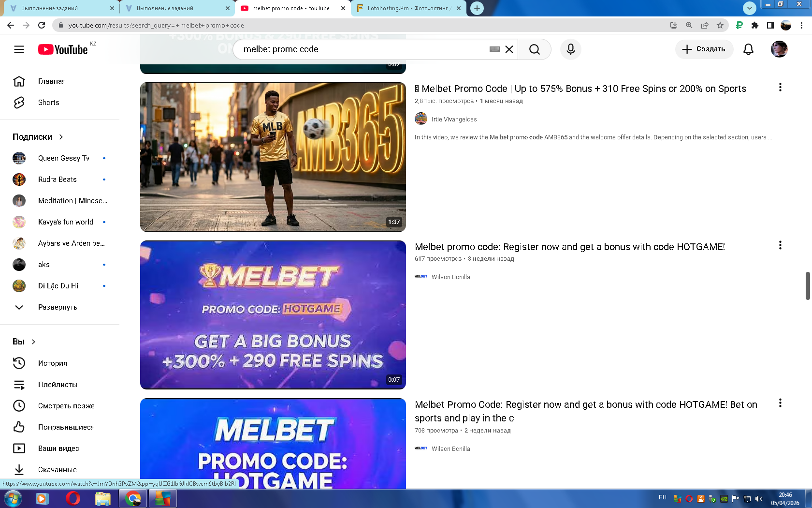Open the taskbar clock showing 20:46
Image resolution: width=812 pixels, height=508 pixels.
[x=785, y=499]
